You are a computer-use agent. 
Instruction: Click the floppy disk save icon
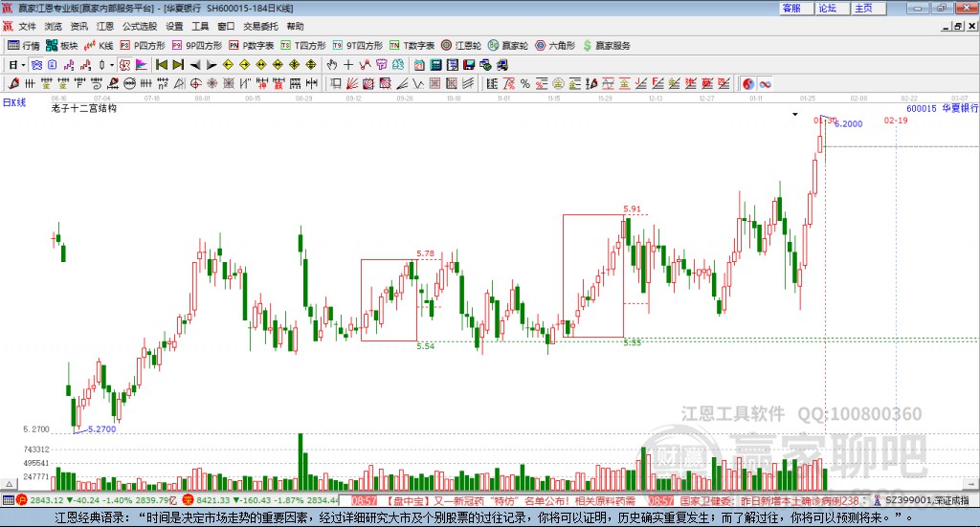[x=469, y=65]
